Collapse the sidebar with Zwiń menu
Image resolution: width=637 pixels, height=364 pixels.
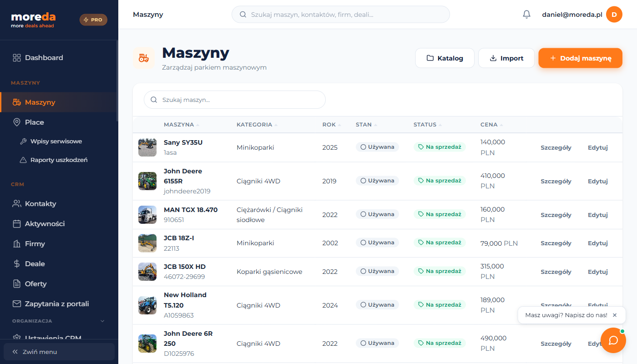tap(59, 352)
